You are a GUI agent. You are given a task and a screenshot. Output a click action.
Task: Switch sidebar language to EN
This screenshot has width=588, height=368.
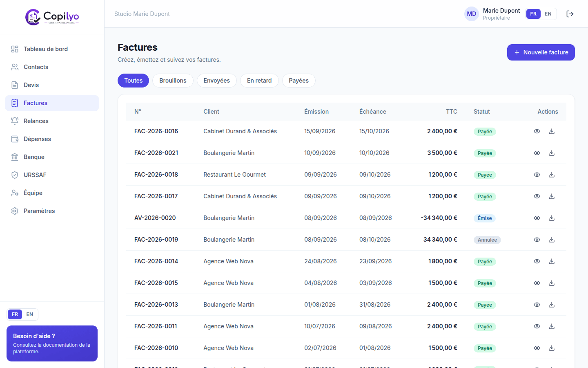[x=30, y=314]
